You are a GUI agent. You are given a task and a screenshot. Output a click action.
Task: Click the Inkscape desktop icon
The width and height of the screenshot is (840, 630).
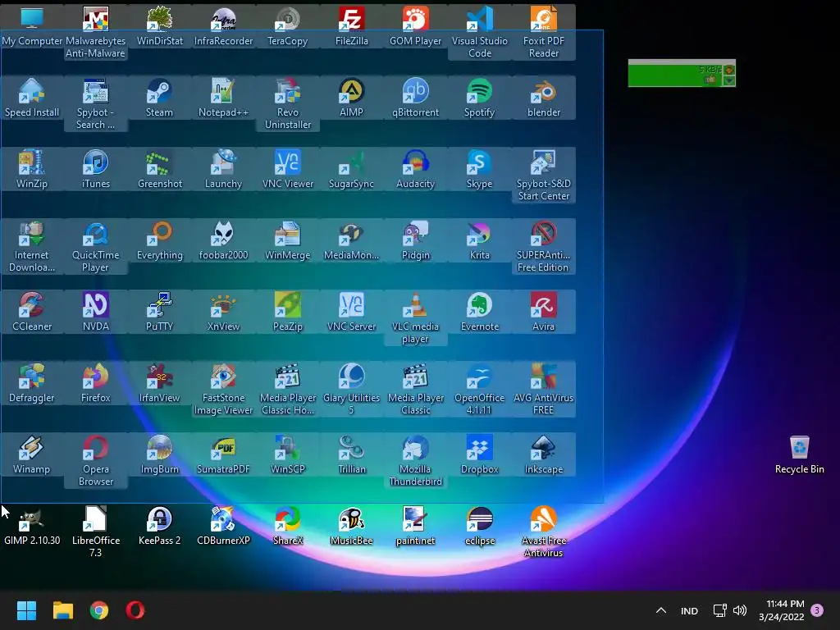click(x=544, y=454)
